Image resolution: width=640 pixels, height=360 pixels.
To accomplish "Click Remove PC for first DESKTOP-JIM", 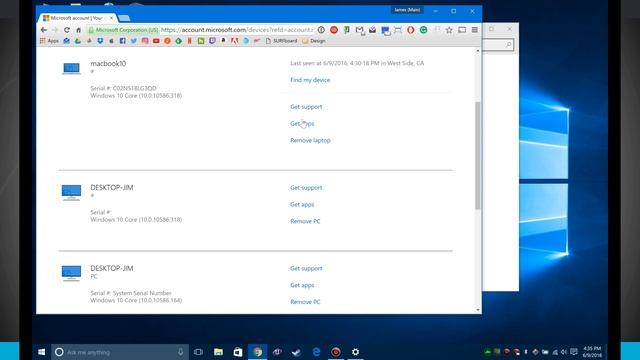I will coord(305,221).
